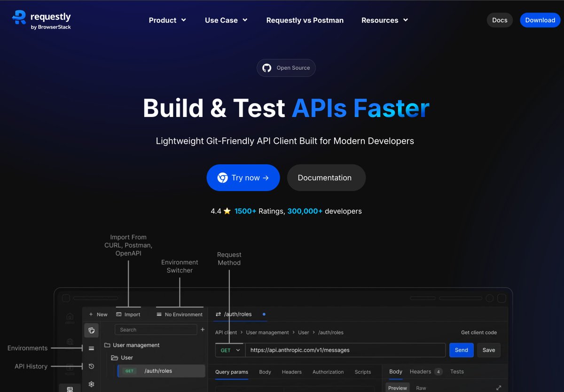Click API client in the breadcrumb
Screen dimensions: 564x392
point(226,332)
